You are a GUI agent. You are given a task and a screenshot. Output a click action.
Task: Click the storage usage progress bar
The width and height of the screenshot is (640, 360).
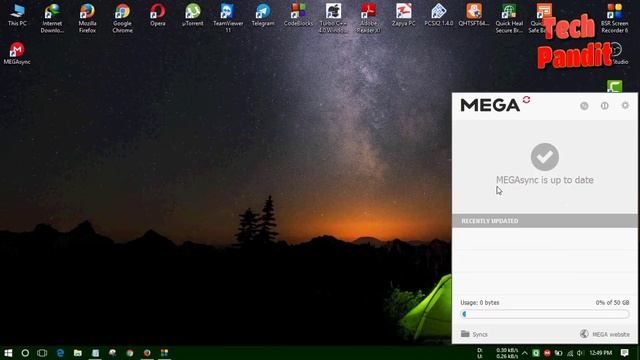[x=545, y=314]
